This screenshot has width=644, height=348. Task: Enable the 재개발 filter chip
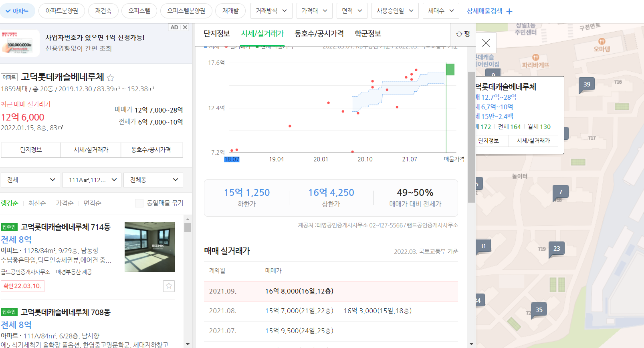click(230, 11)
